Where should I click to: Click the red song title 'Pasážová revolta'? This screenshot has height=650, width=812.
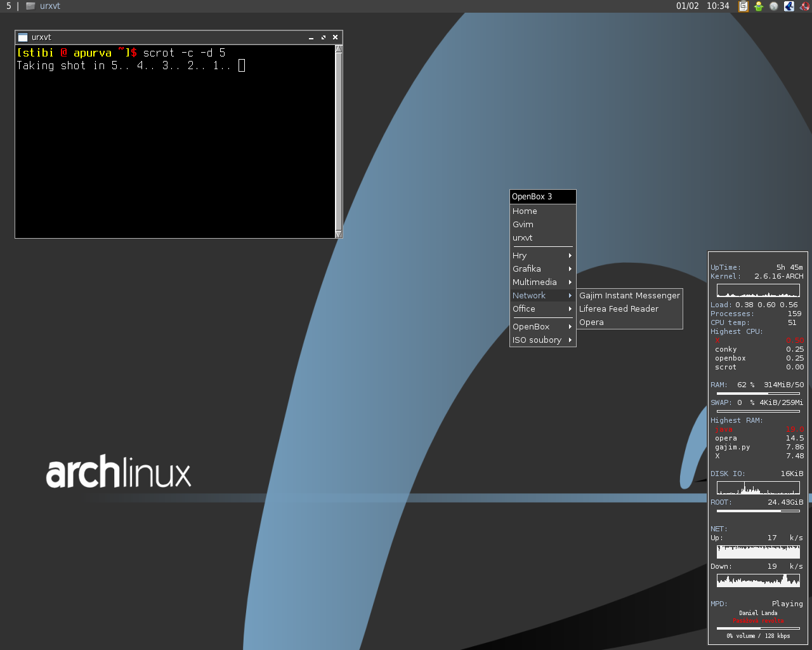pos(758,621)
